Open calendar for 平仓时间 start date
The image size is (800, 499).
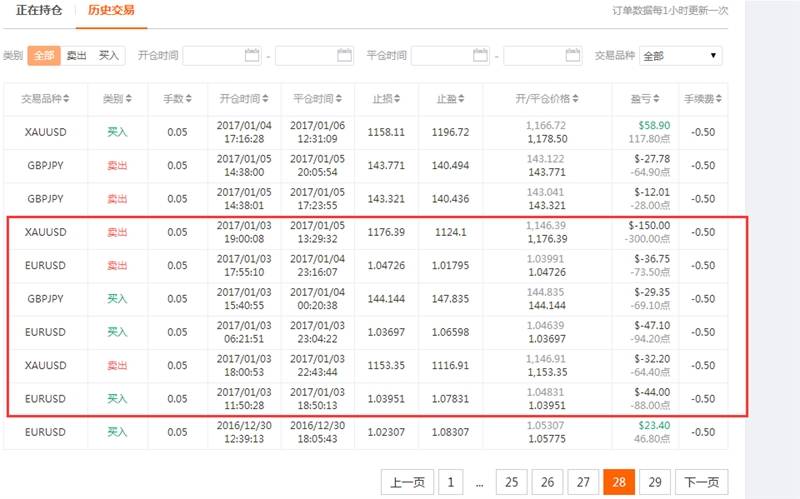[481, 55]
